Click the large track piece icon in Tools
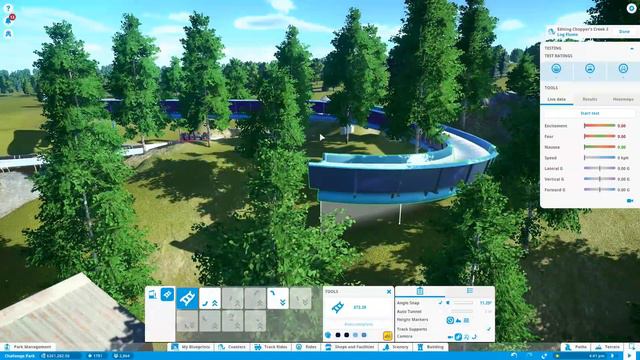 (338, 307)
